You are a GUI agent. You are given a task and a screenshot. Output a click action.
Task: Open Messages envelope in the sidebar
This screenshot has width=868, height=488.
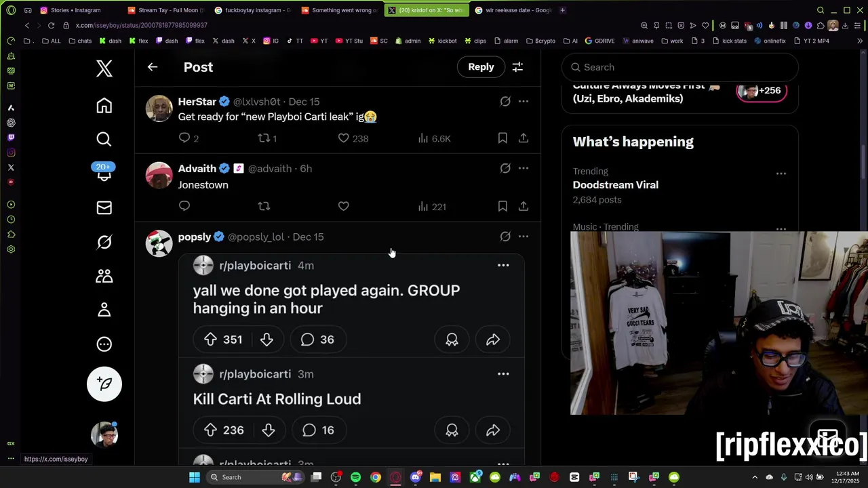[104, 207]
